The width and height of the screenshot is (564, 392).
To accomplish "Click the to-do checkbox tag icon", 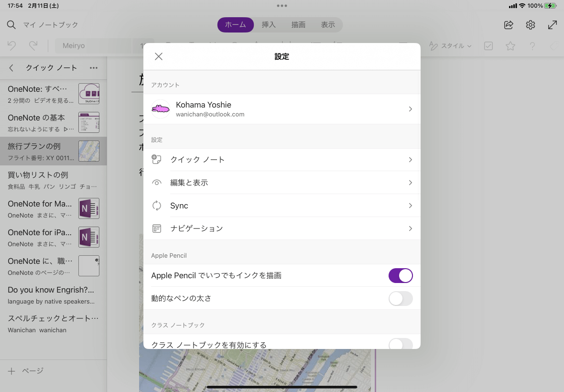I will [x=488, y=46].
